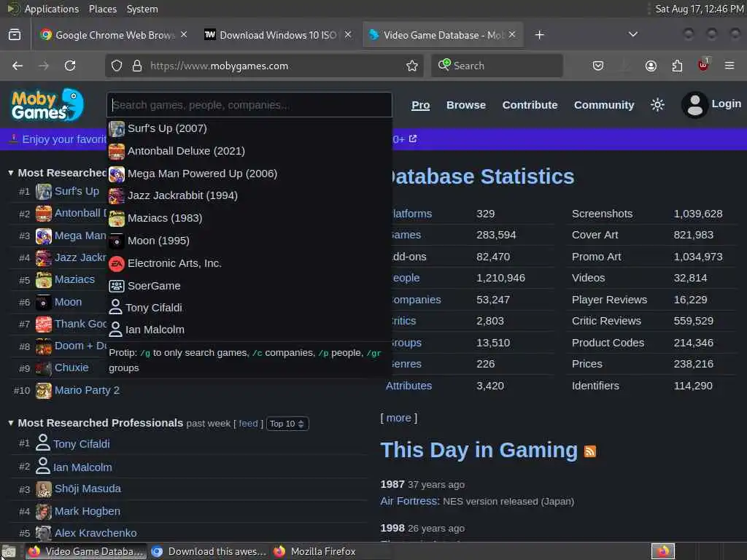747x560 pixels.
Task: Click the Firefox URL address bar
Action: (x=264, y=66)
